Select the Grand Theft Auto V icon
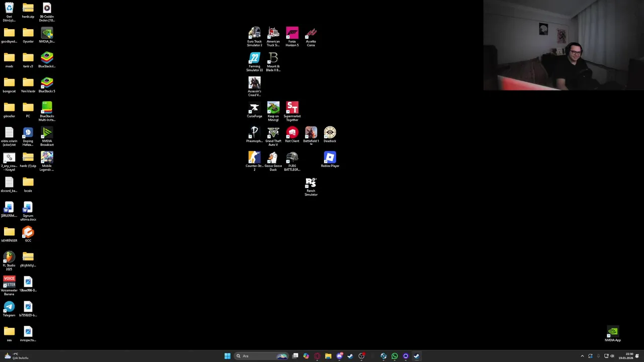Screen dimensions: 644x362 pos(273,136)
